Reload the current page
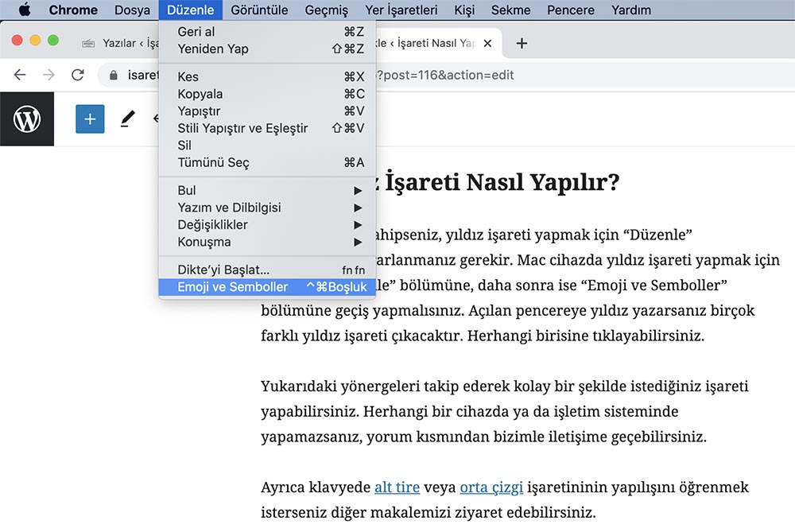 point(77,75)
